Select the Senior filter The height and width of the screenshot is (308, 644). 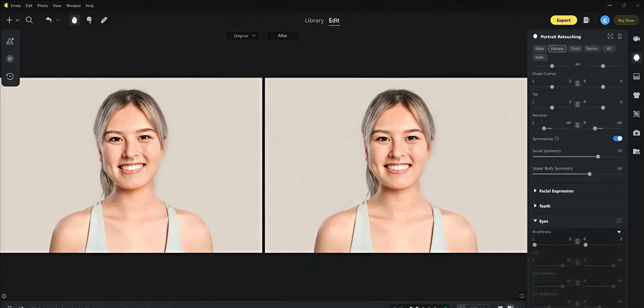pyautogui.click(x=592, y=49)
